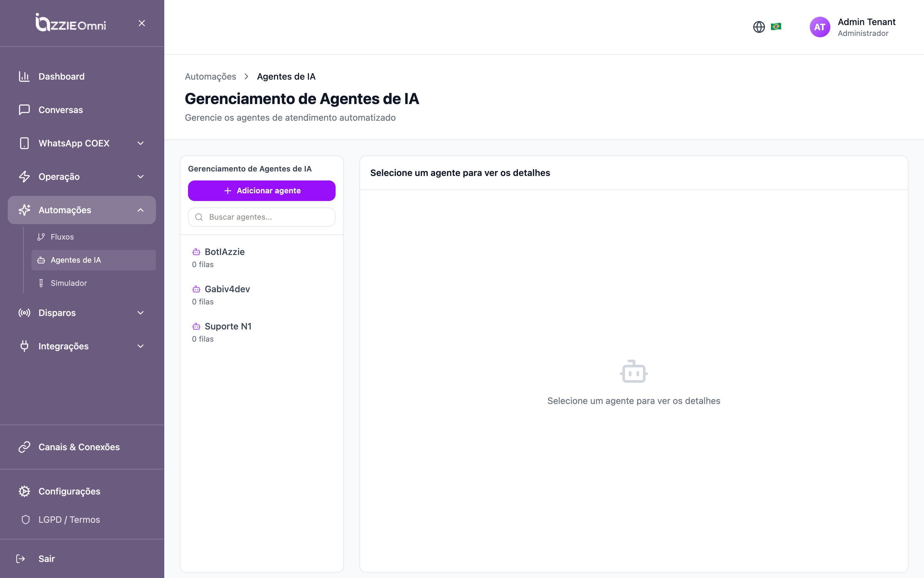Image resolution: width=924 pixels, height=578 pixels.
Task: Go to Conversas in the sidebar
Action: click(x=82, y=110)
